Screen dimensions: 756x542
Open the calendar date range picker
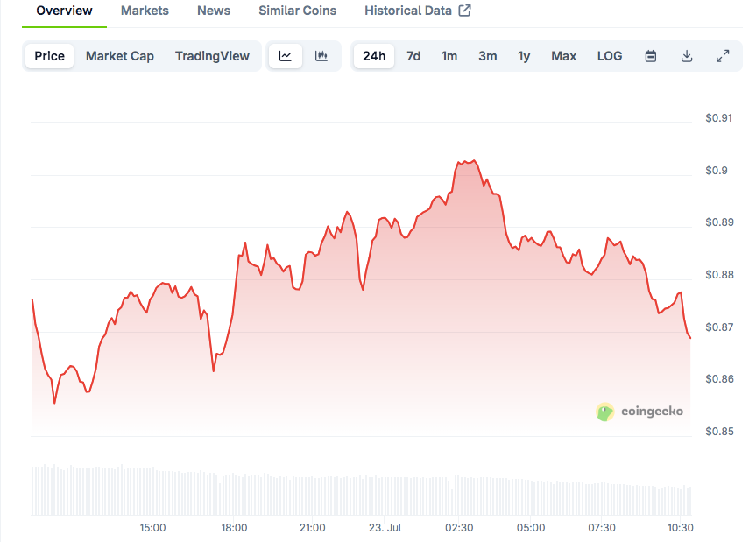tap(650, 56)
